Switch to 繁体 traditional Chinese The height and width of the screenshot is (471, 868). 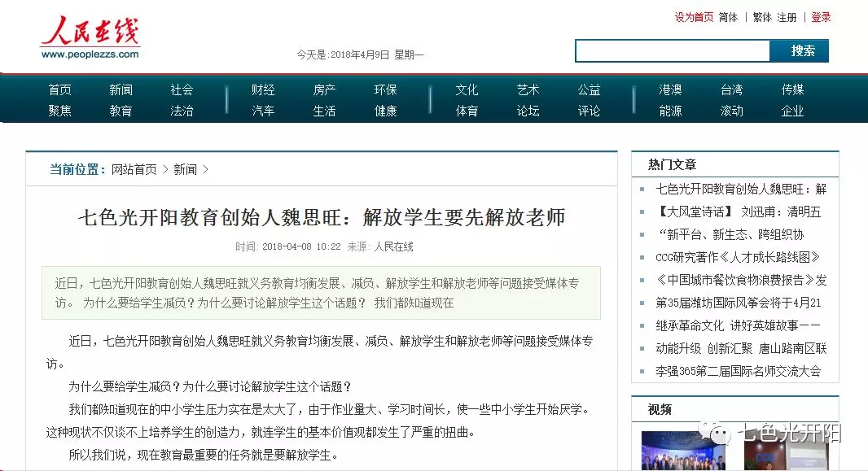point(761,17)
